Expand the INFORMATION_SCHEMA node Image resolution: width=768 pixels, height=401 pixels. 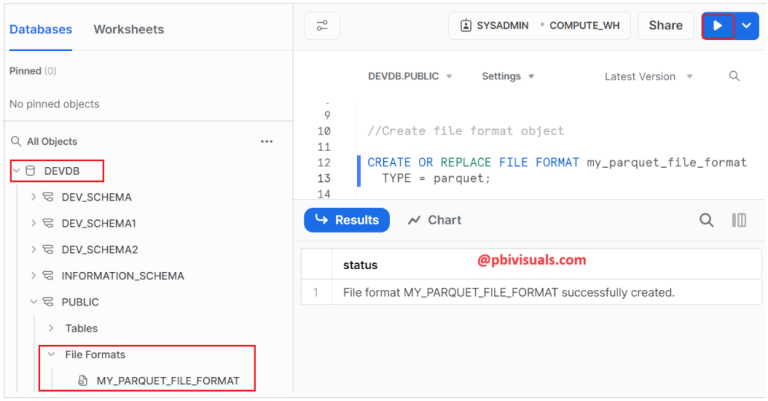[x=33, y=276]
